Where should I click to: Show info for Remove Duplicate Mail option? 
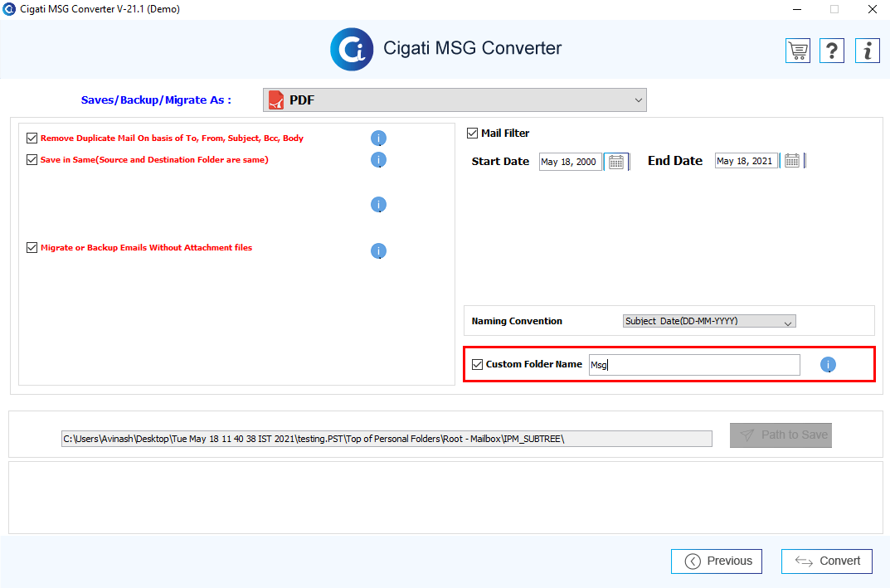click(x=378, y=138)
